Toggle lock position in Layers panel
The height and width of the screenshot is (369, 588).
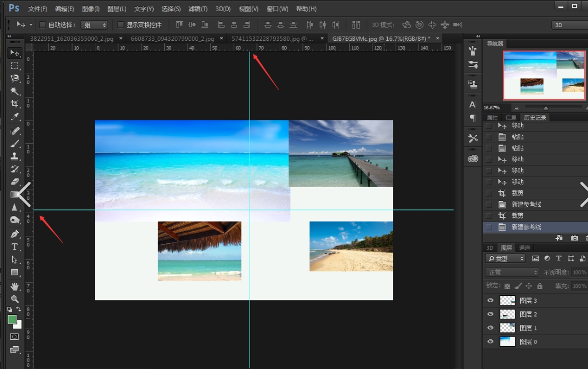tap(529, 286)
